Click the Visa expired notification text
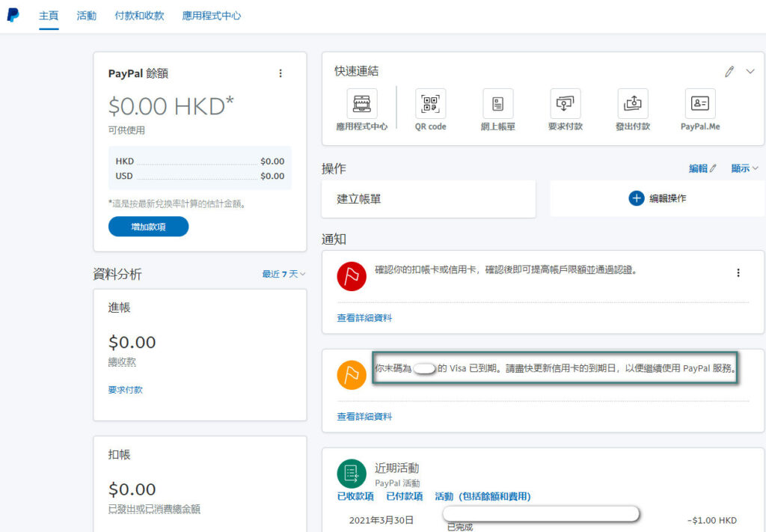 pyautogui.click(x=556, y=368)
